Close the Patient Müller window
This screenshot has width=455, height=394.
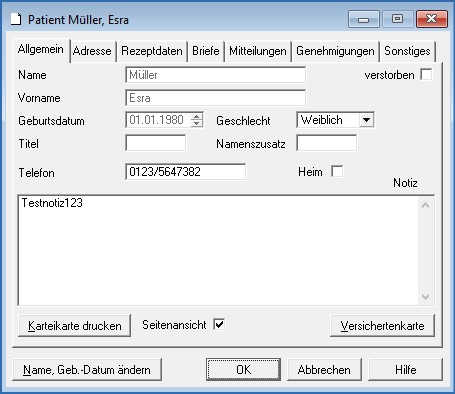coord(431,19)
